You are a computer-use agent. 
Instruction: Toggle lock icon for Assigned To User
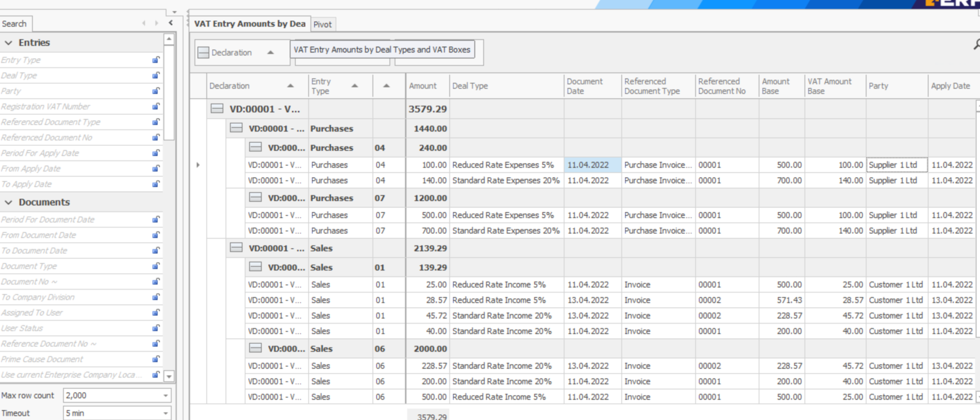pyautogui.click(x=156, y=313)
